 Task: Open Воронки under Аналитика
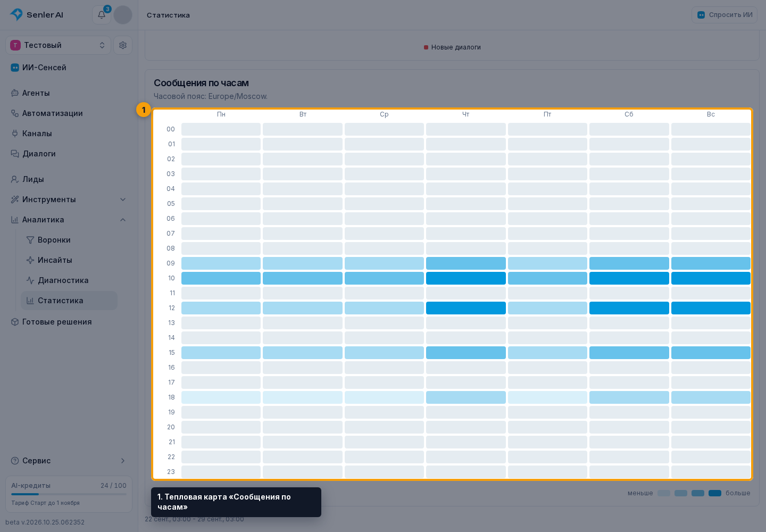tap(69, 240)
